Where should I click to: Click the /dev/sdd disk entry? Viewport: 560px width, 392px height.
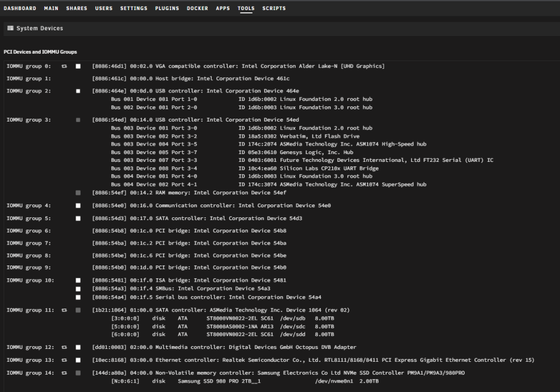(x=223, y=334)
